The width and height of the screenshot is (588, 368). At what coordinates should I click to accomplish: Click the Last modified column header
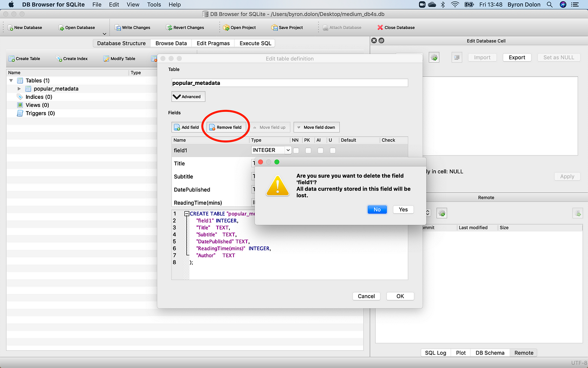[477, 228]
